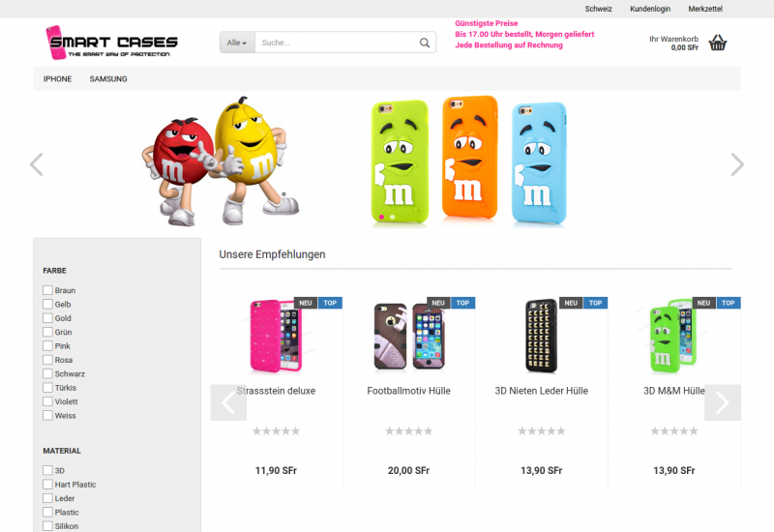
Task: Open the Kundenlogin link
Action: pyautogui.click(x=650, y=9)
